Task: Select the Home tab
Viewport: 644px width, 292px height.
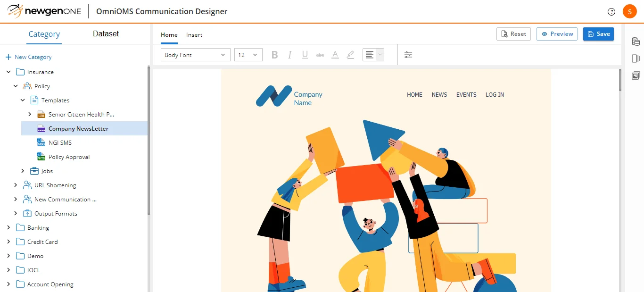Action: [x=169, y=35]
